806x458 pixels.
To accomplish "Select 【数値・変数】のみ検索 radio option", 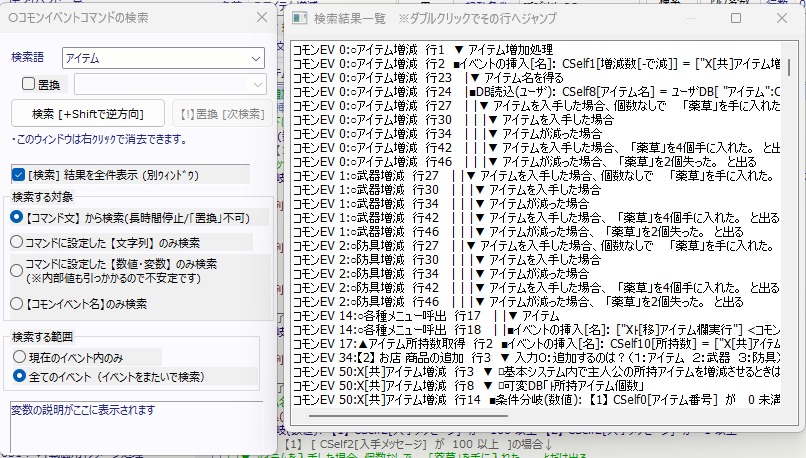I will coord(16,270).
